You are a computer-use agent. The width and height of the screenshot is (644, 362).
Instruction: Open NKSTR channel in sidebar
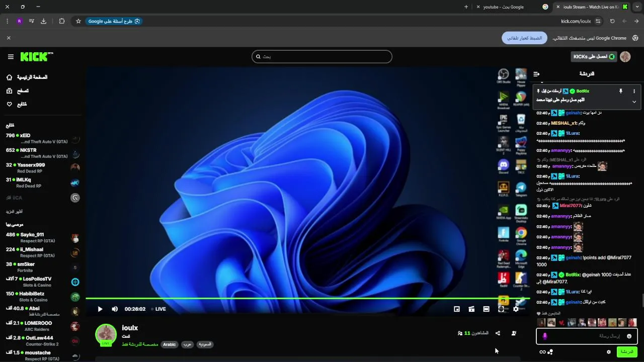tap(43, 153)
